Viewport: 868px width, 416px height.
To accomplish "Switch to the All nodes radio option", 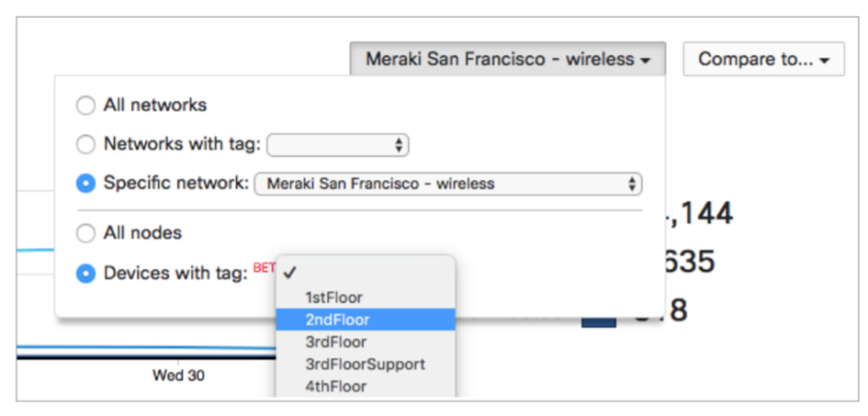I will pos(85,233).
